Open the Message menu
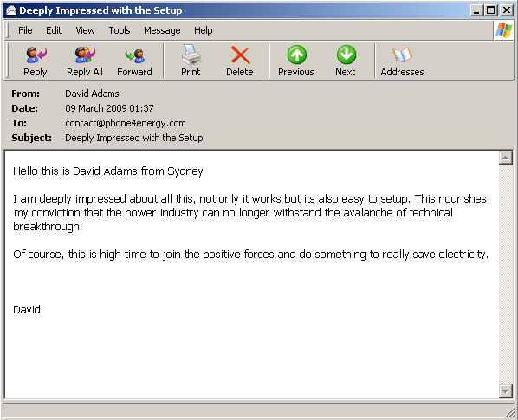The width and height of the screenshot is (518, 420). (x=162, y=30)
